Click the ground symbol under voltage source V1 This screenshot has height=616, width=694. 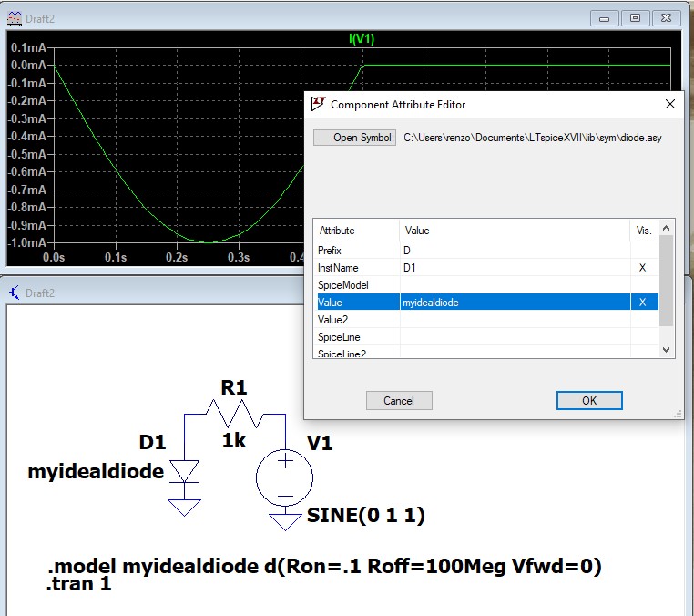pyautogui.click(x=285, y=521)
